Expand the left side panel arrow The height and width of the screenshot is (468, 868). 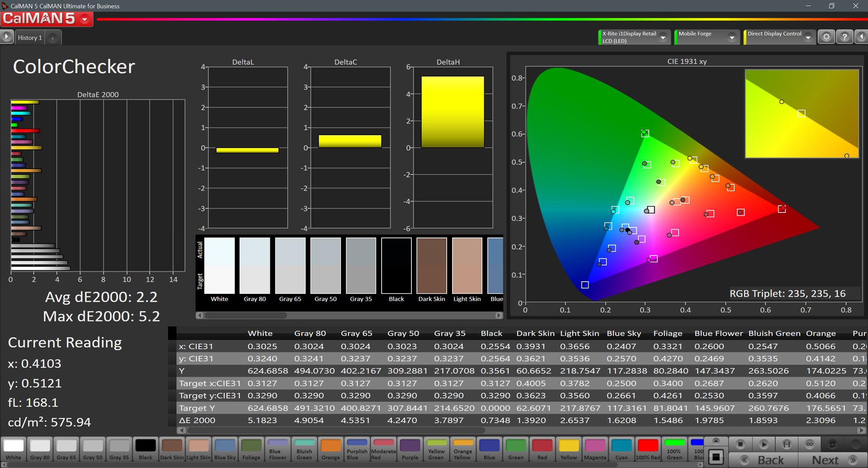tap(6, 37)
